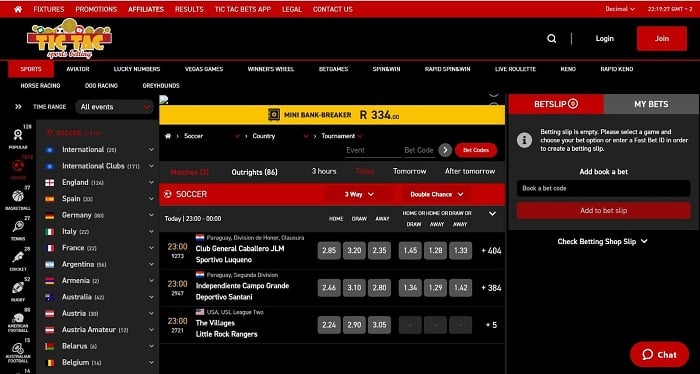Open the Aviator games tab
700x374 pixels.
(78, 69)
